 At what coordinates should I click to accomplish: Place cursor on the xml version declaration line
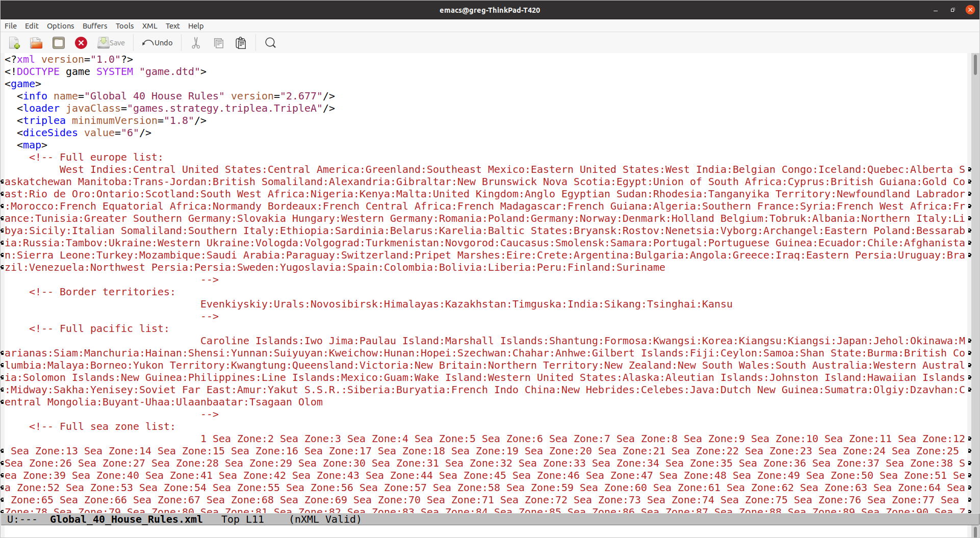tap(69, 59)
